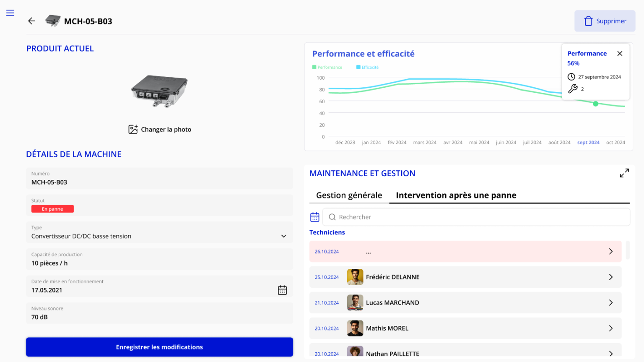Open date picker for mise en fonctionnement
The height and width of the screenshot is (362, 644).
pos(282,290)
